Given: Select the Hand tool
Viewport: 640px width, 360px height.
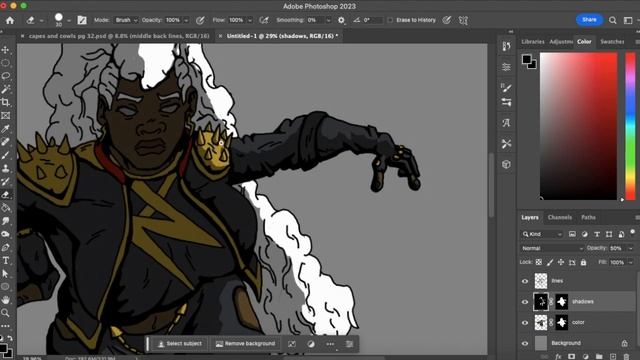Looking at the screenshot, I should 6,300.
